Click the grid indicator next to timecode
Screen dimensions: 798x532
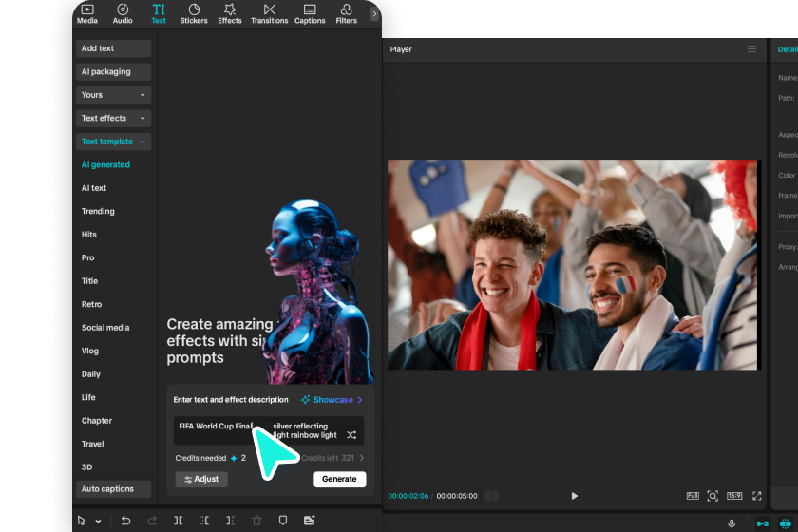pyautogui.click(x=492, y=496)
